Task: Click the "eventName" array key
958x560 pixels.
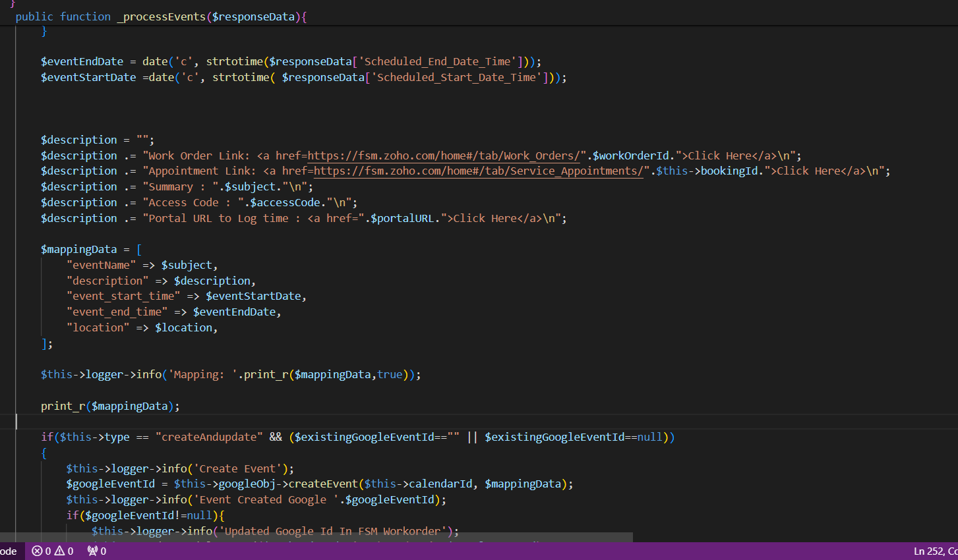Action: coord(101,265)
